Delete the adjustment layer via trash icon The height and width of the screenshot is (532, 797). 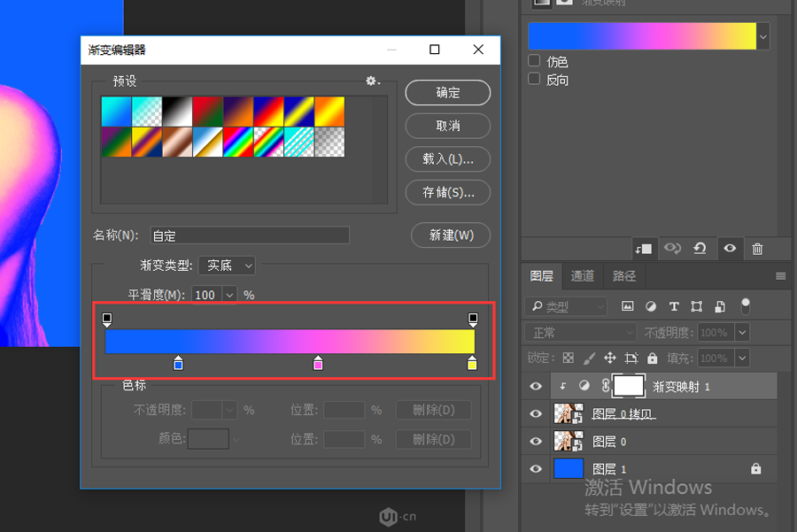tap(757, 249)
